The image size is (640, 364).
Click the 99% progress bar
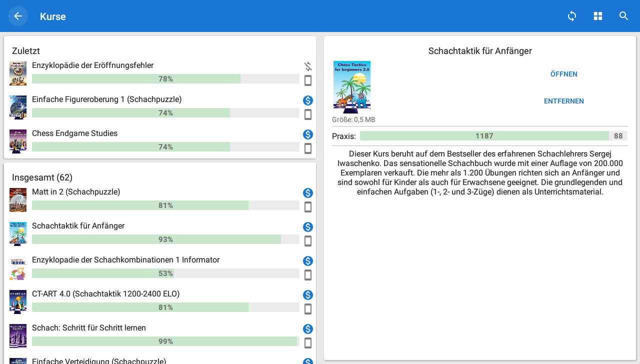[x=165, y=341]
